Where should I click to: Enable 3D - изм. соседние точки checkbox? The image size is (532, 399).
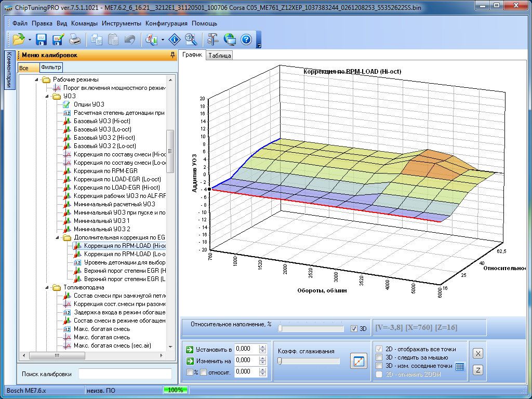(x=379, y=365)
